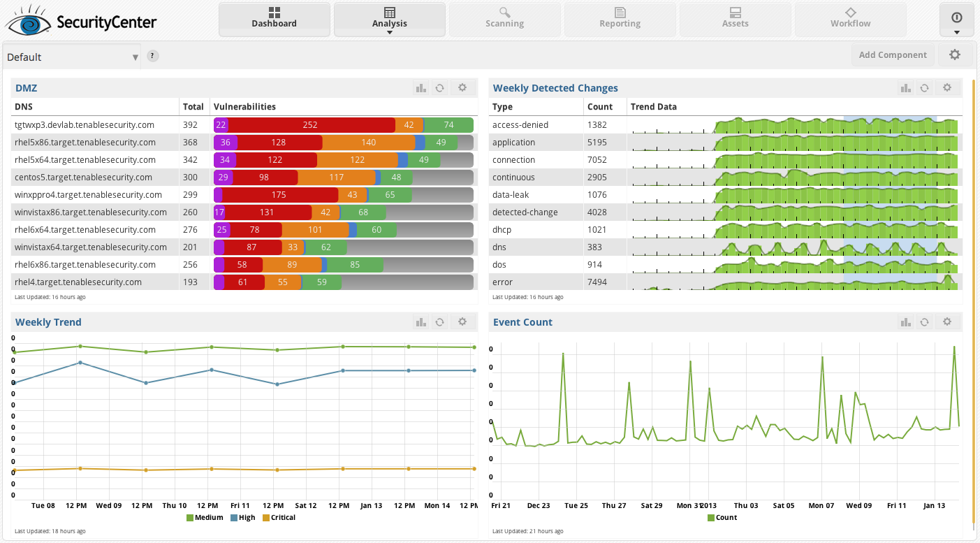Open the Dashboard tab
The height and width of the screenshot is (543, 980).
pyautogui.click(x=275, y=20)
